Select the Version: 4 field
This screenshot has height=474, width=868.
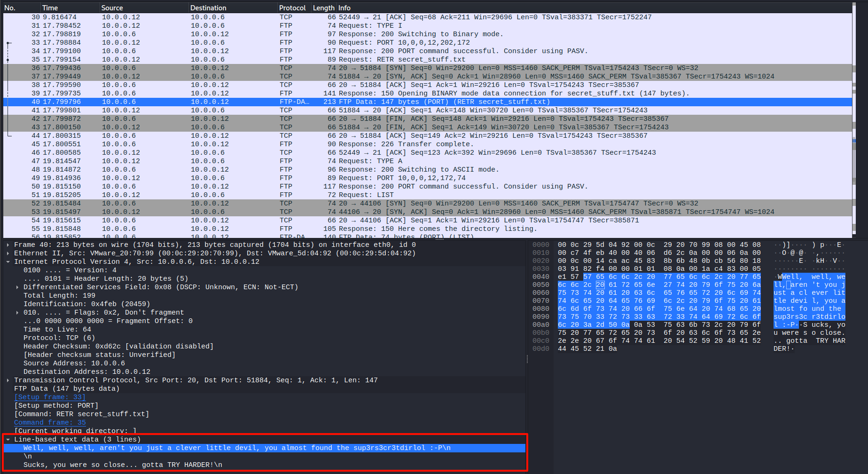point(264,270)
